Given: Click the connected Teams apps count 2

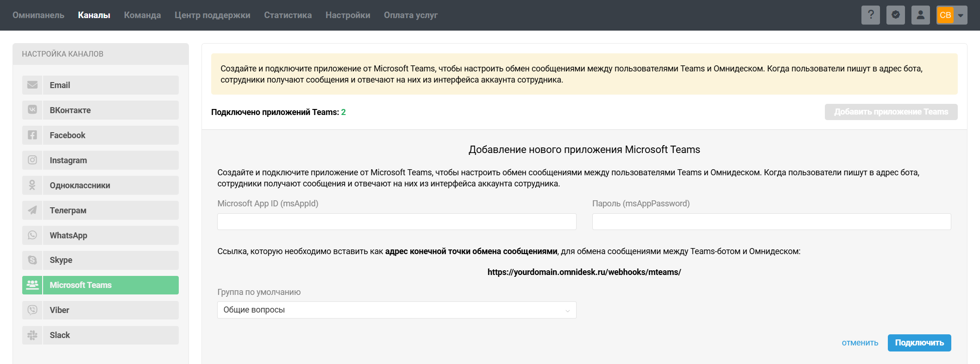Looking at the screenshot, I should click(344, 112).
